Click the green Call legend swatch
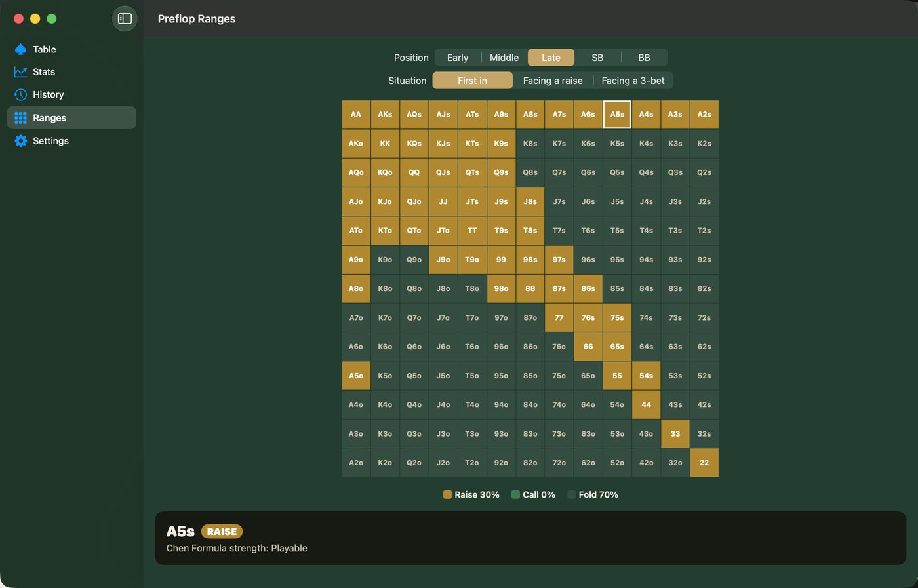 pyautogui.click(x=515, y=495)
